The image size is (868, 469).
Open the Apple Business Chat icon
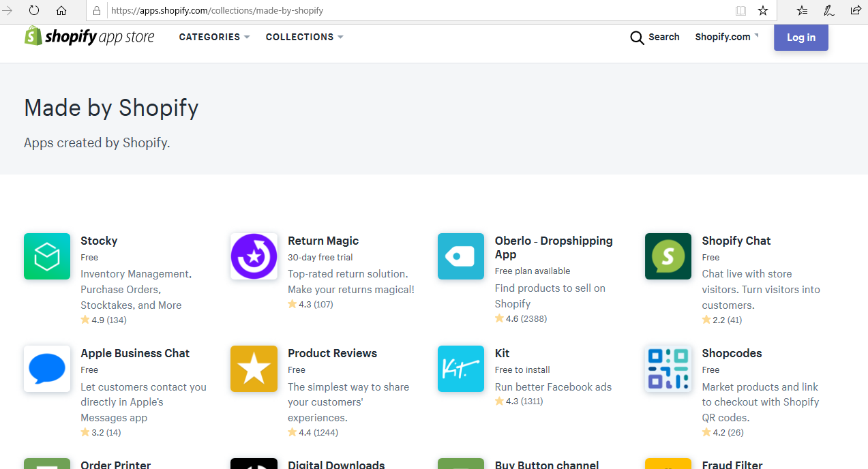pos(47,369)
